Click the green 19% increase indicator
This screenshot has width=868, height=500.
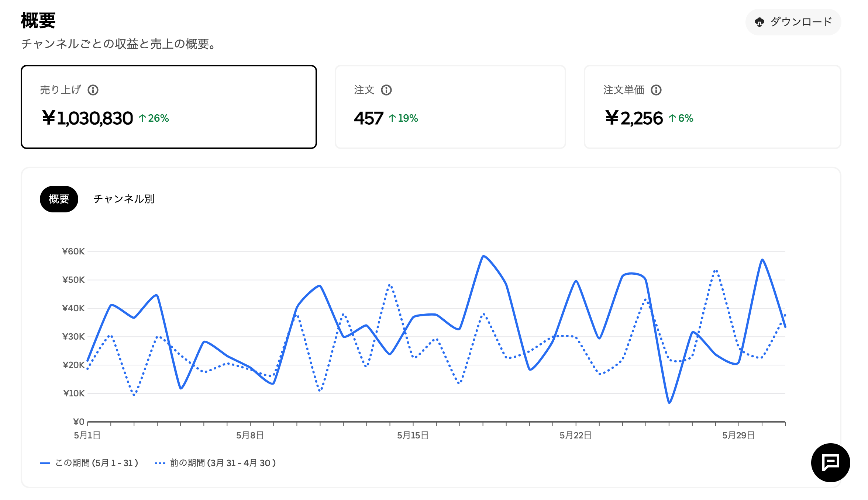(x=403, y=118)
